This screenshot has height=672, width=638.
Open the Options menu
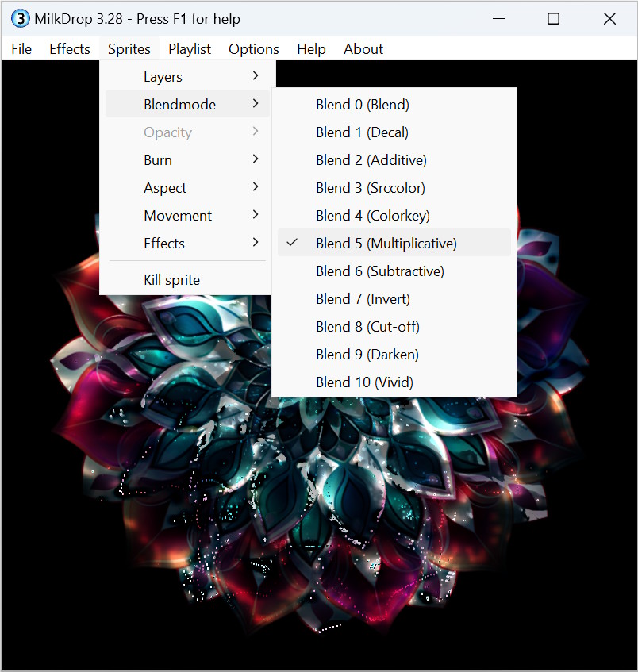tap(254, 49)
